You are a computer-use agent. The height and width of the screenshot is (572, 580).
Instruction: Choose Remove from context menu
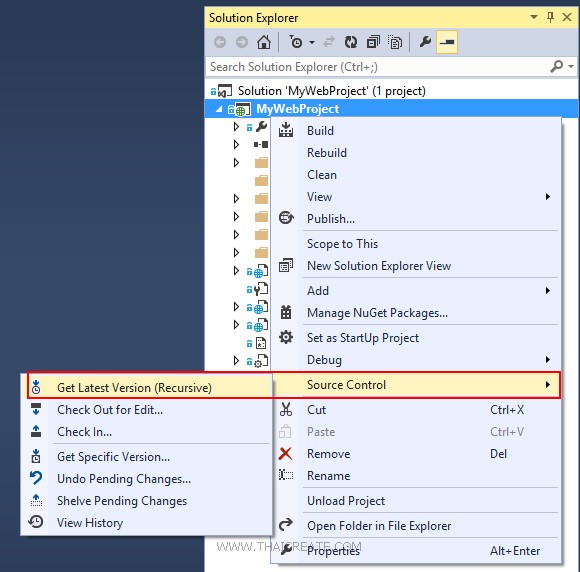[x=328, y=454]
